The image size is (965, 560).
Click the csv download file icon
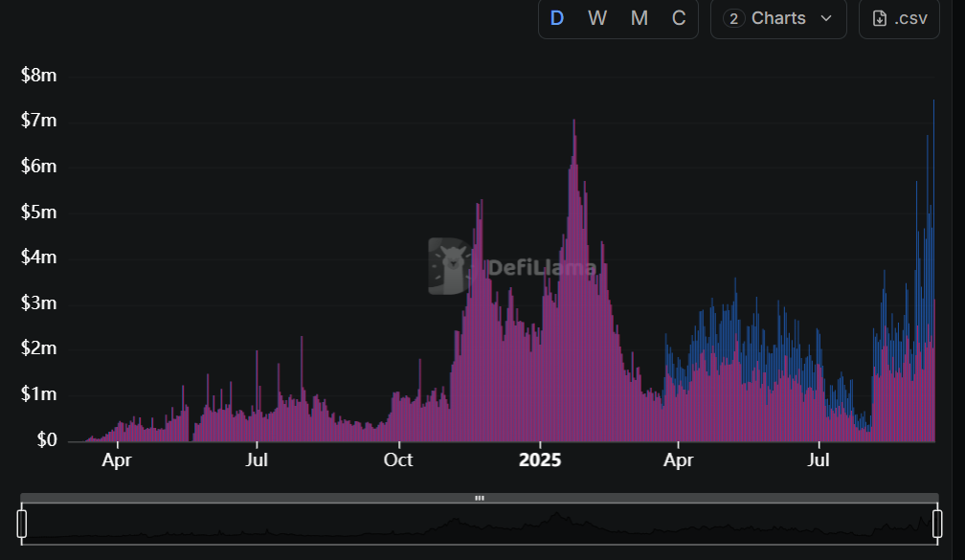pyautogui.click(x=880, y=18)
